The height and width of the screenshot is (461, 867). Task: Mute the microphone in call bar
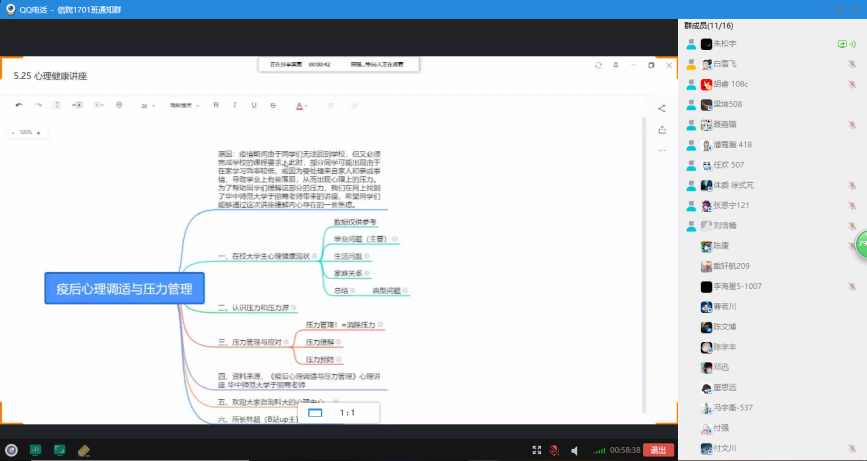(x=554, y=450)
